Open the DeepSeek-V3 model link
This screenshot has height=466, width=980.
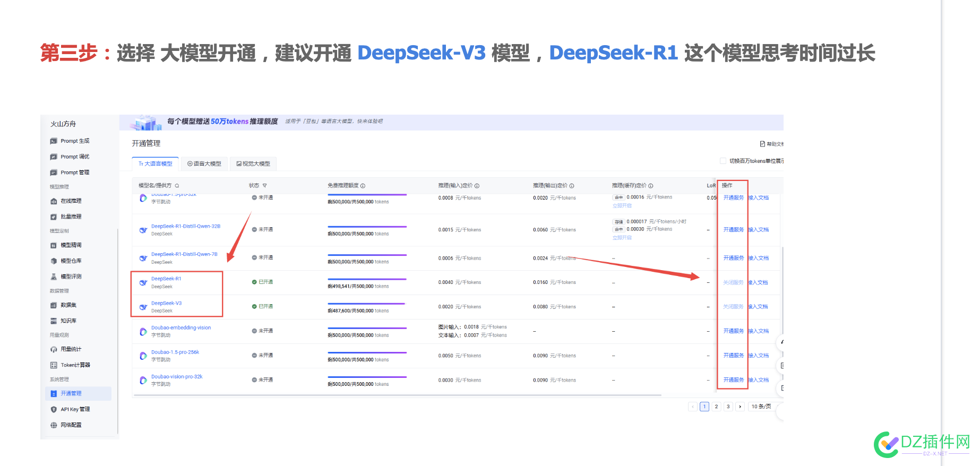point(166,304)
